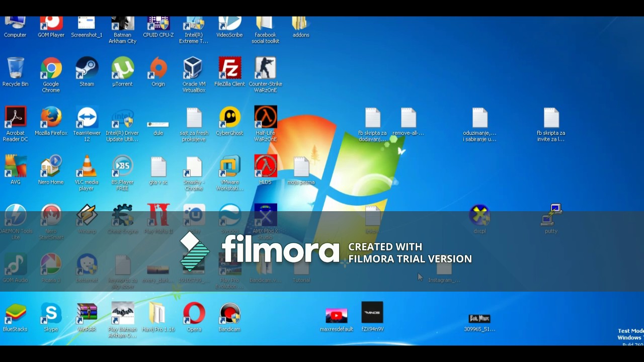Open the Recycle Bin

(15, 68)
